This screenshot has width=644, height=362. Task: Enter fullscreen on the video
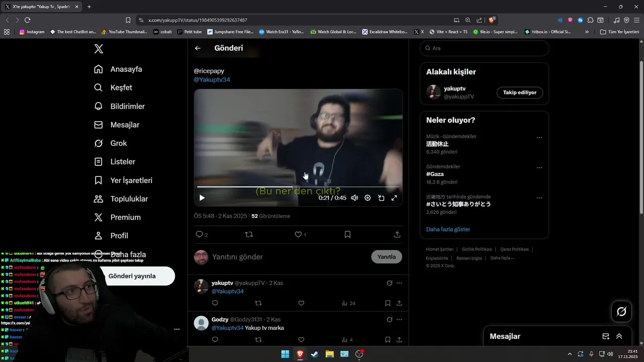point(394,198)
